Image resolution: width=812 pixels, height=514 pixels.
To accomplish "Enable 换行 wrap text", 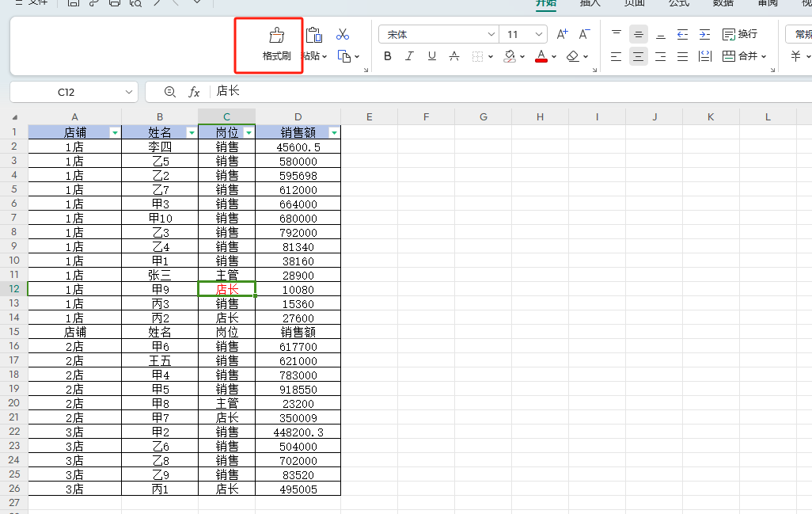I will pos(739,34).
